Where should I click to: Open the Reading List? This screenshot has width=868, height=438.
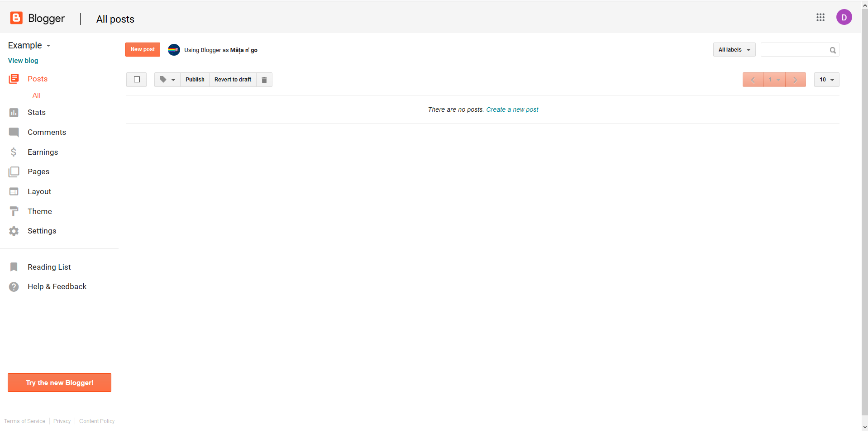pos(49,267)
